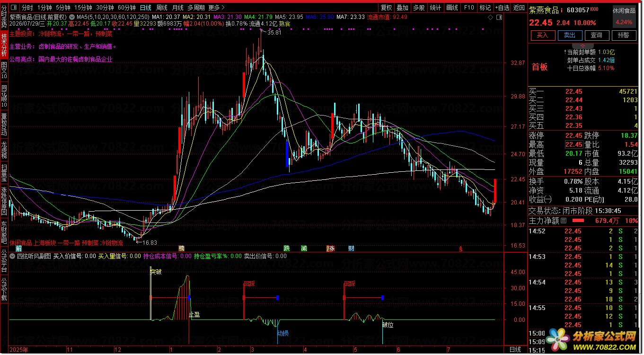Open the main chart indicator dropdown arrow
Viewport: 644px width, 355px height.
coord(72,17)
